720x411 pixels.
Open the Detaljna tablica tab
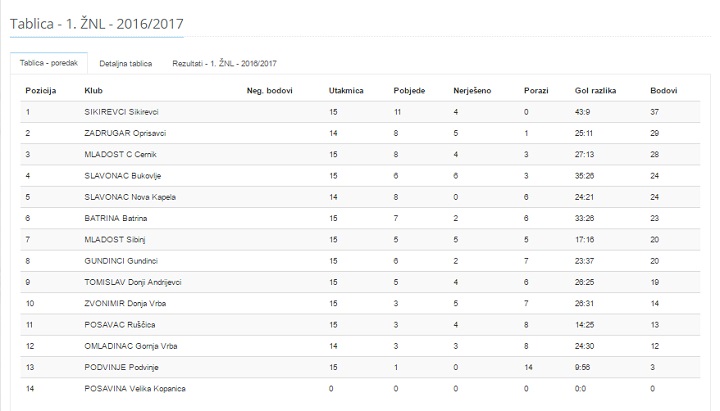click(x=126, y=63)
